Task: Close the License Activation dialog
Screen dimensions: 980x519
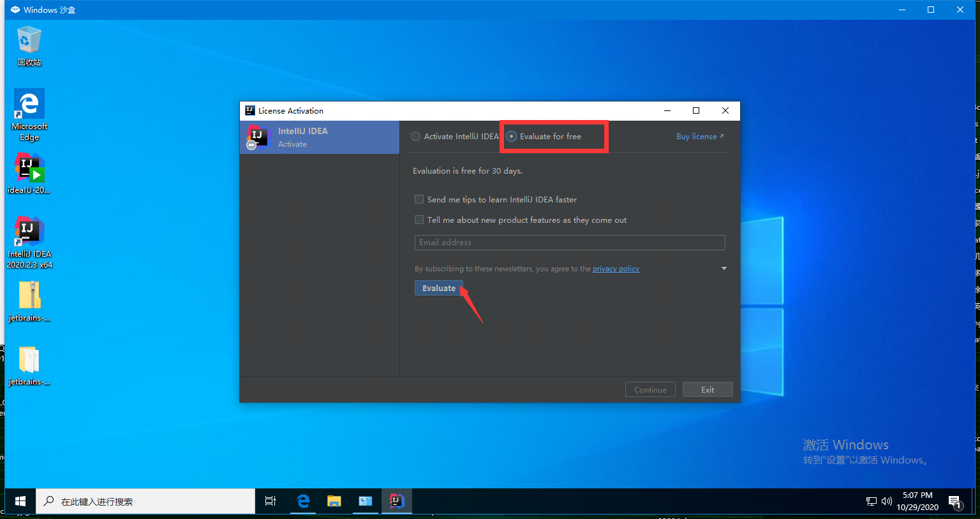Action: [x=725, y=110]
